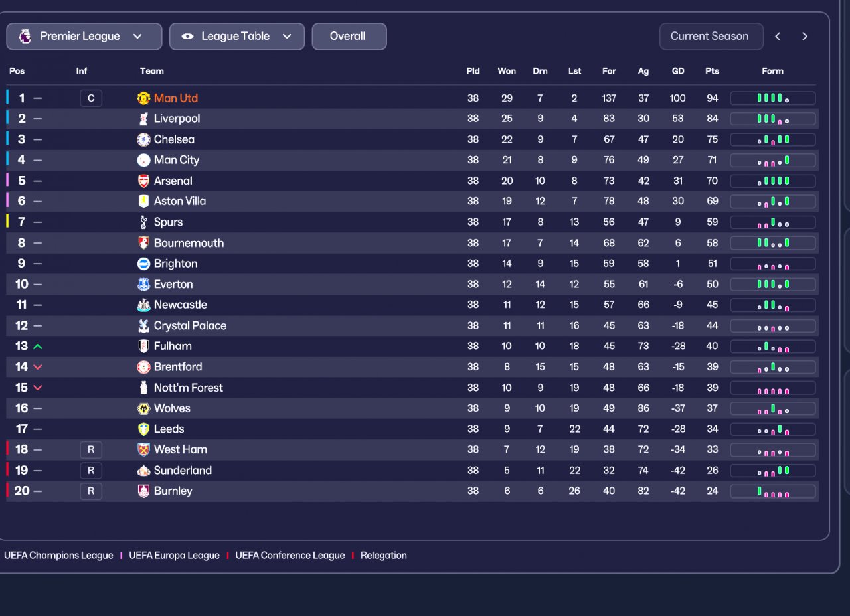
Task: Go to previous season with left arrow
Action: tap(778, 37)
